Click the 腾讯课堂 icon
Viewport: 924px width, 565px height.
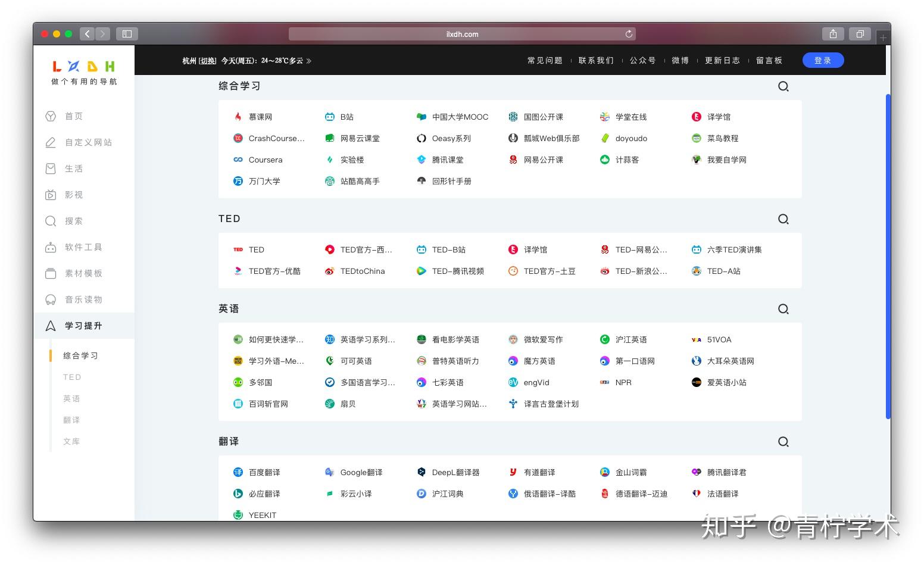[x=422, y=160]
